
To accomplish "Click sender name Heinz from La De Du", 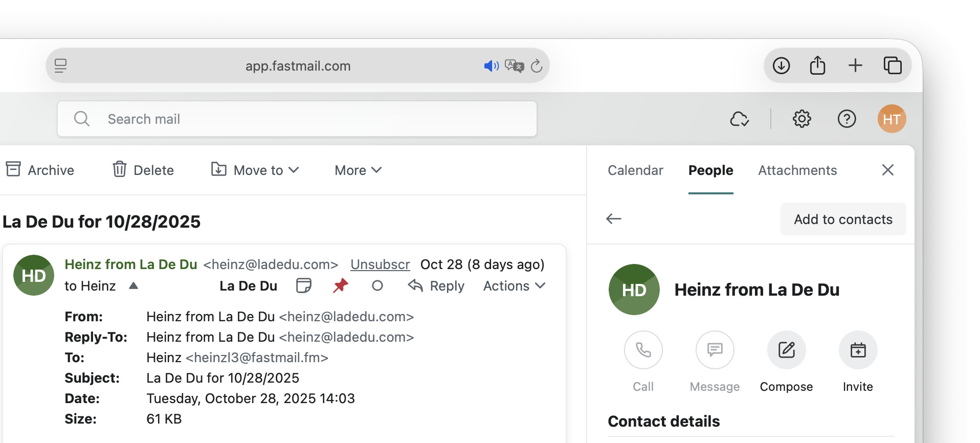I will click(x=131, y=264).
